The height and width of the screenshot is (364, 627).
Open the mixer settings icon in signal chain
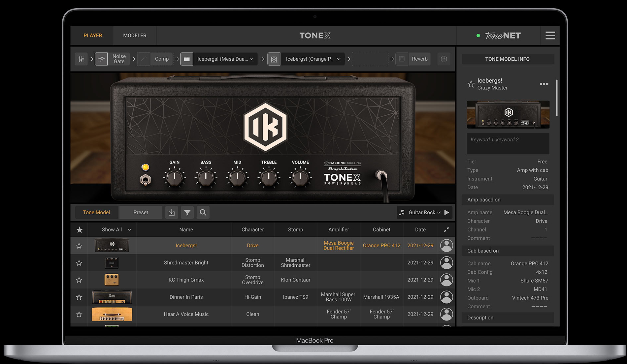click(x=81, y=59)
